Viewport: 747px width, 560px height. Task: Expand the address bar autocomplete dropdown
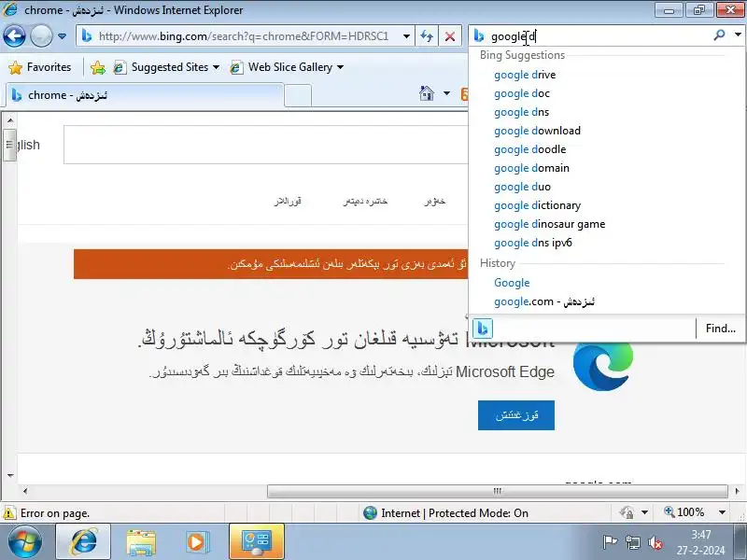(406, 36)
